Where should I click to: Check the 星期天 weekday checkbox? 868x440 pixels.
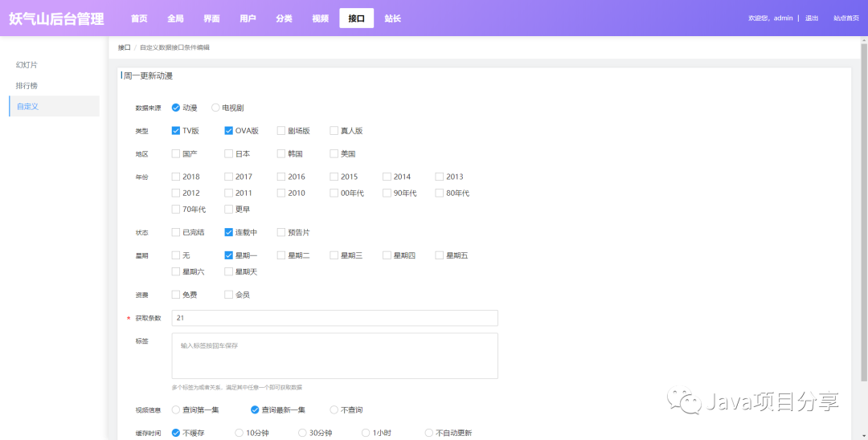click(x=228, y=272)
